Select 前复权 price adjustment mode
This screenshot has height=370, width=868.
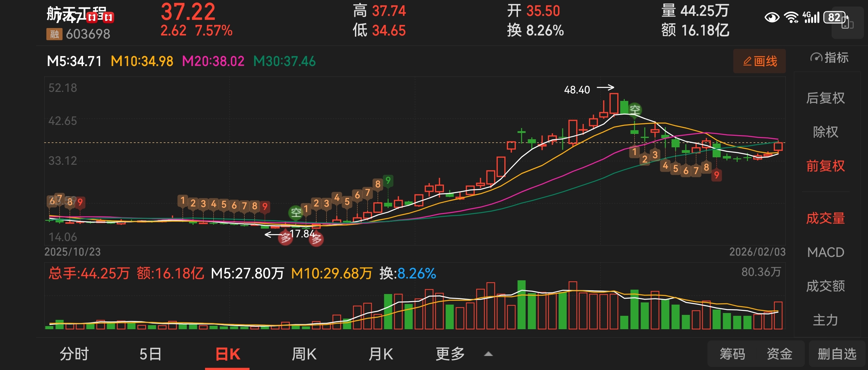click(825, 166)
